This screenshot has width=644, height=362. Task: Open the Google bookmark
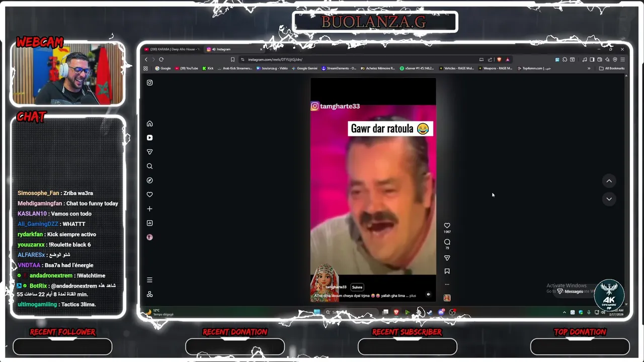click(x=163, y=68)
